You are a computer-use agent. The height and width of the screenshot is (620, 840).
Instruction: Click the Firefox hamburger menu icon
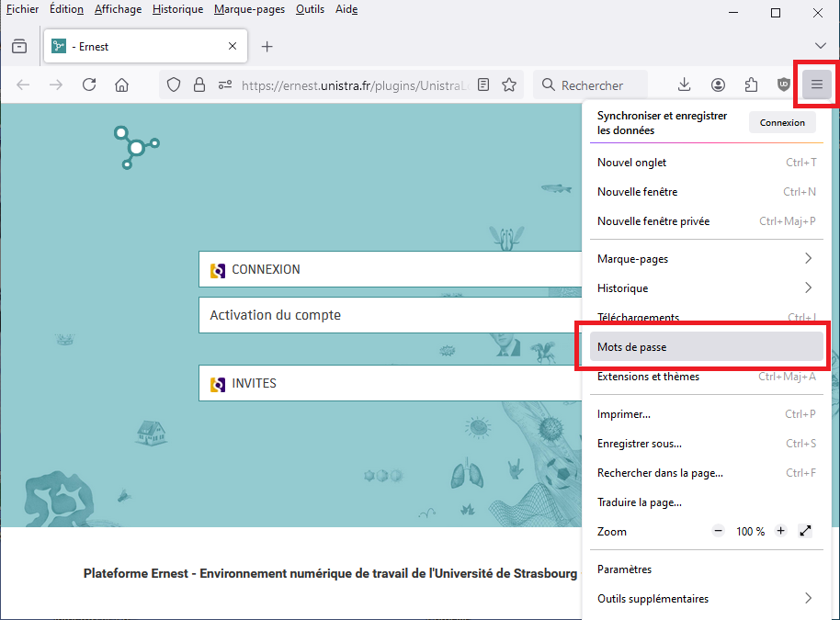(x=816, y=85)
